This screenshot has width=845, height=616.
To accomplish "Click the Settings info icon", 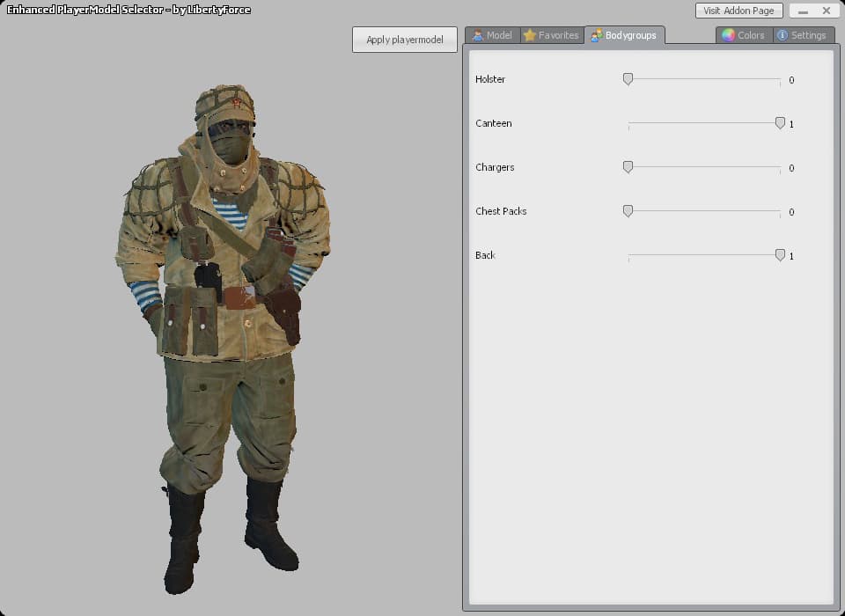I will click(782, 35).
